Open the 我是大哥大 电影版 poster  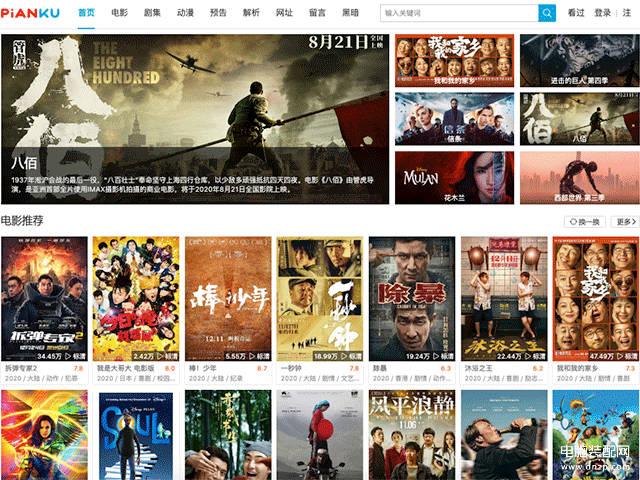tap(136, 299)
